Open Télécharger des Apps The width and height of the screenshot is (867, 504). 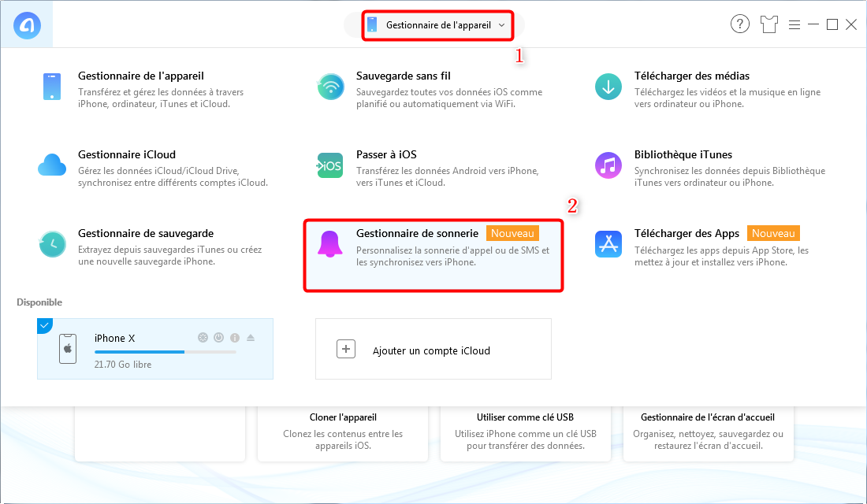(687, 233)
